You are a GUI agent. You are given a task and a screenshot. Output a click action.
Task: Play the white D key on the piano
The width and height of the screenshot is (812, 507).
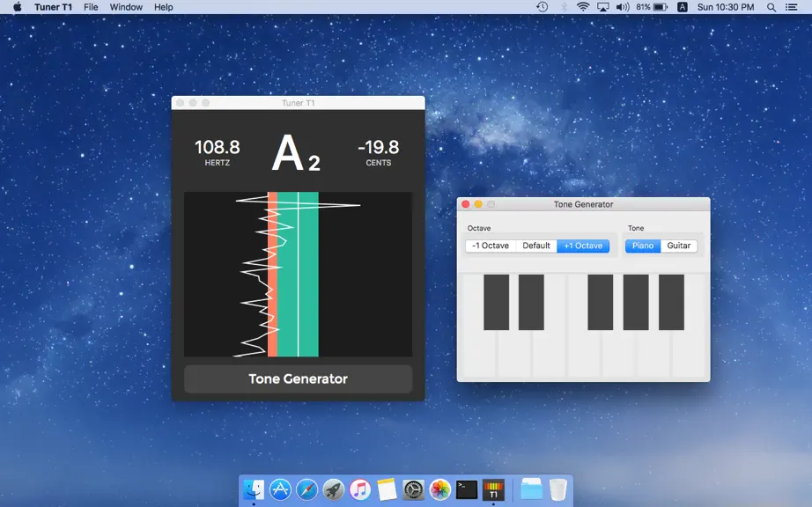click(x=513, y=355)
